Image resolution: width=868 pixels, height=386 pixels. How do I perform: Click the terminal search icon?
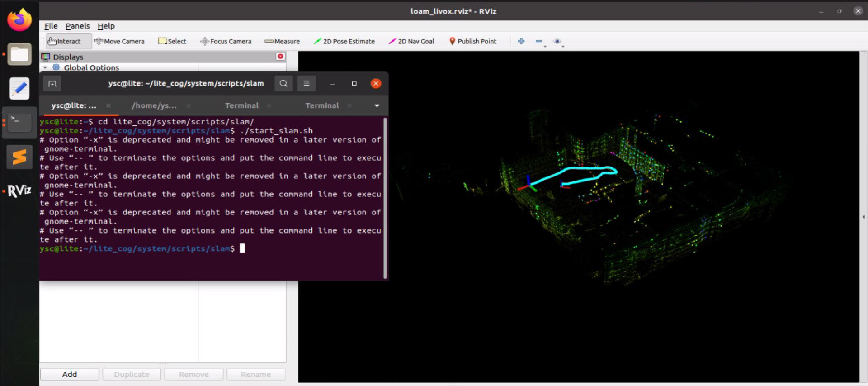283,83
